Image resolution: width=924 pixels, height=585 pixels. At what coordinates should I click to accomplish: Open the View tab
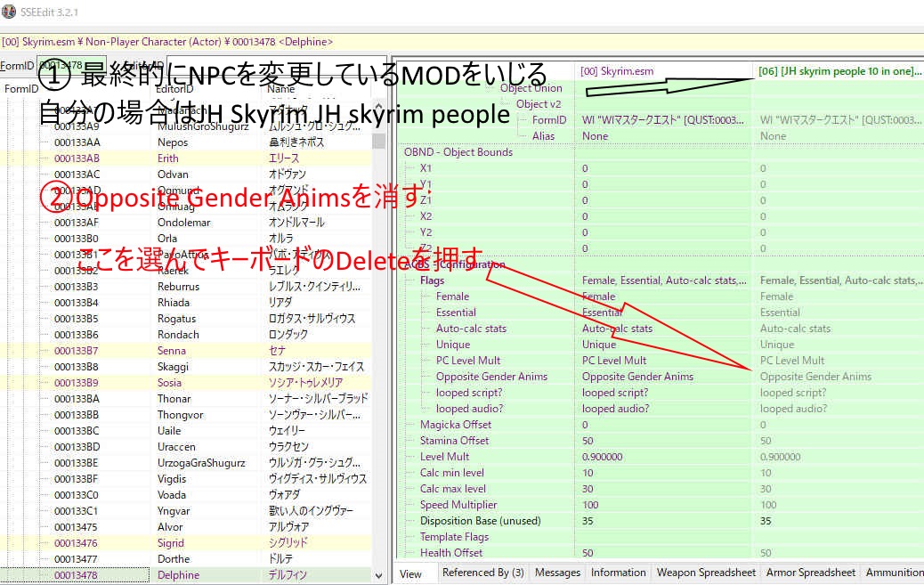(410, 573)
